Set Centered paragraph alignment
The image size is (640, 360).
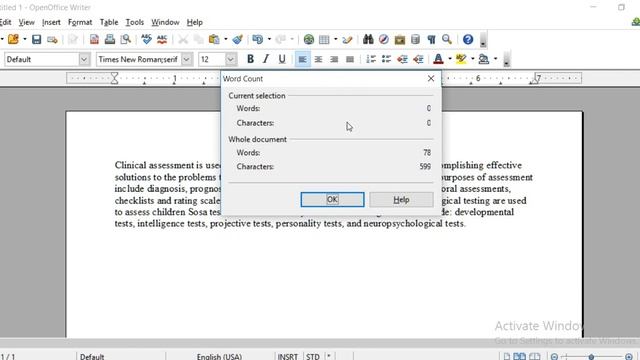[x=318, y=59]
